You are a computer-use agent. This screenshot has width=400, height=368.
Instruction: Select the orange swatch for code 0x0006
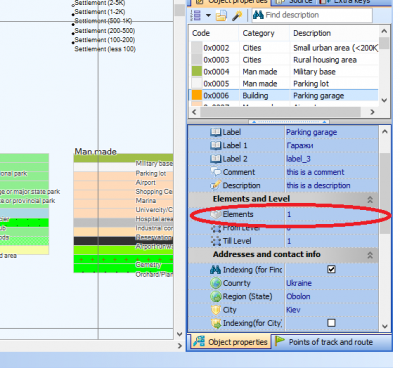[197, 96]
